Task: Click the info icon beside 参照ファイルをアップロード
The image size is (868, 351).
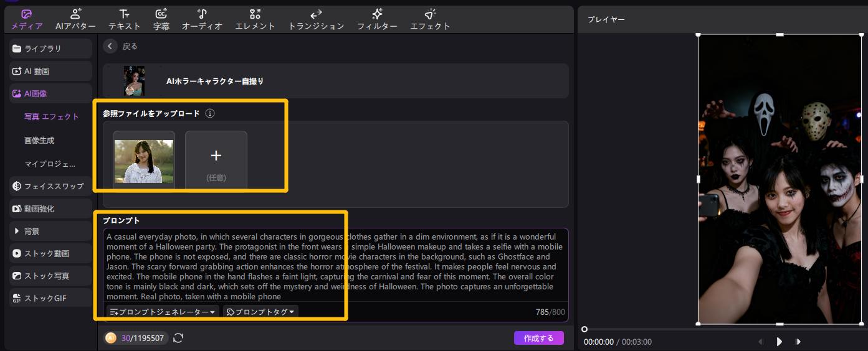Action: pos(210,113)
